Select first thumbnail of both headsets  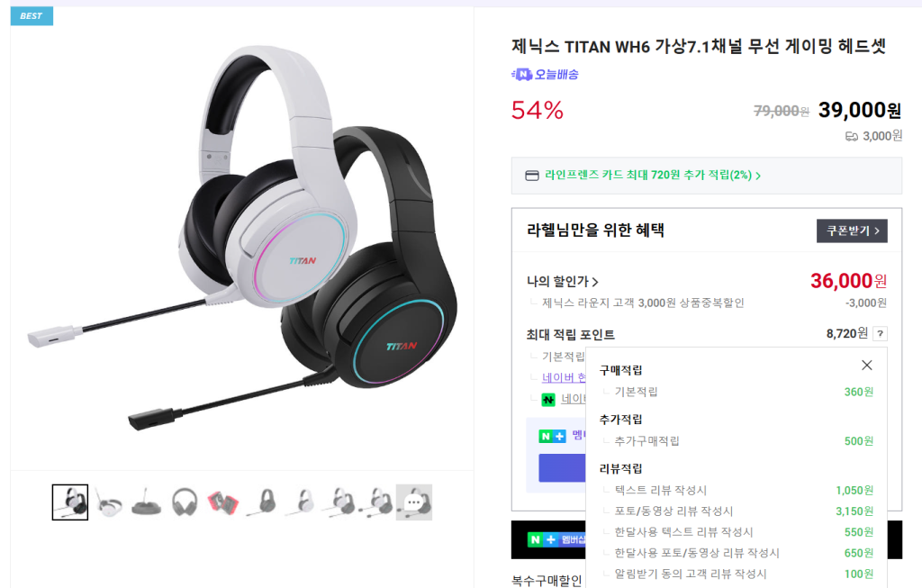tap(70, 502)
